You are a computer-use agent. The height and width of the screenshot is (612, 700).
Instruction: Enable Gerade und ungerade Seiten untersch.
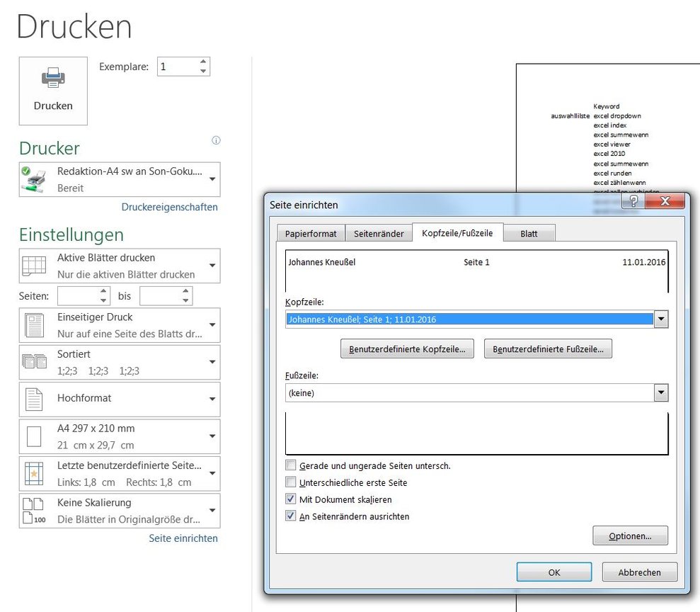pyautogui.click(x=290, y=465)
